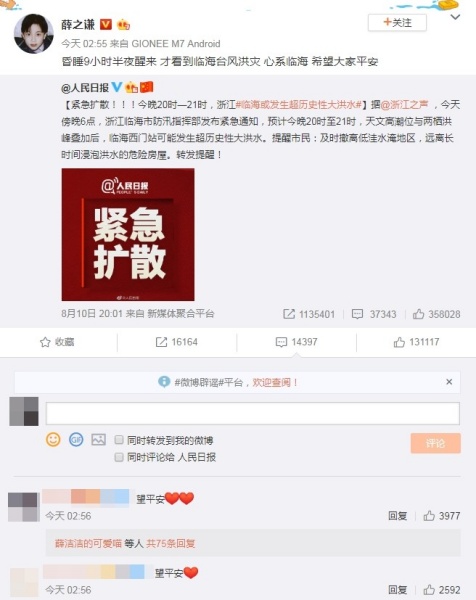Check 同时评论给 人民日报
The height and width of the screenshot is (600, 476).
click(x=119, y=457)
